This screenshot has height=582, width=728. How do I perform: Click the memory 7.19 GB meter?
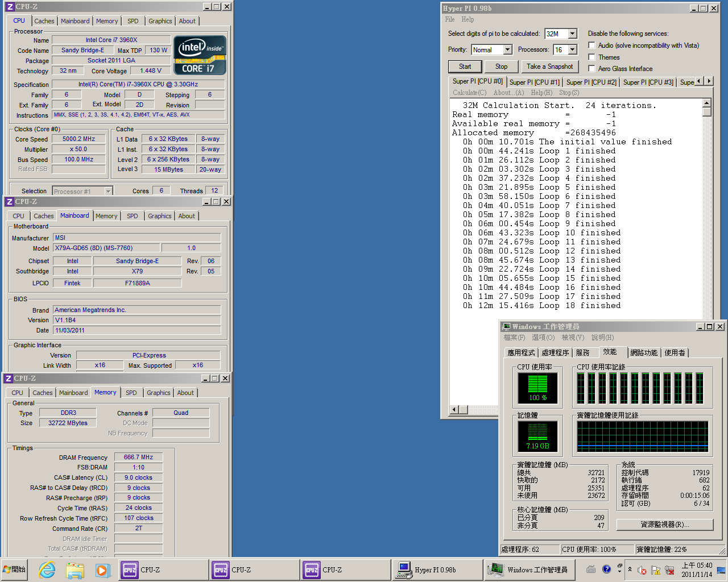click(x=538, y=436)
